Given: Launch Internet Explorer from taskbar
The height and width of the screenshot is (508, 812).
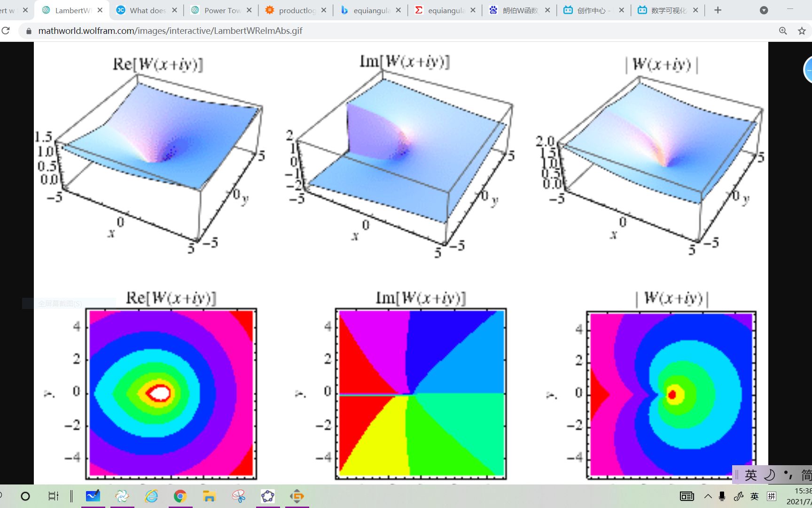Looking at the screenshot, I should (151, 496).
